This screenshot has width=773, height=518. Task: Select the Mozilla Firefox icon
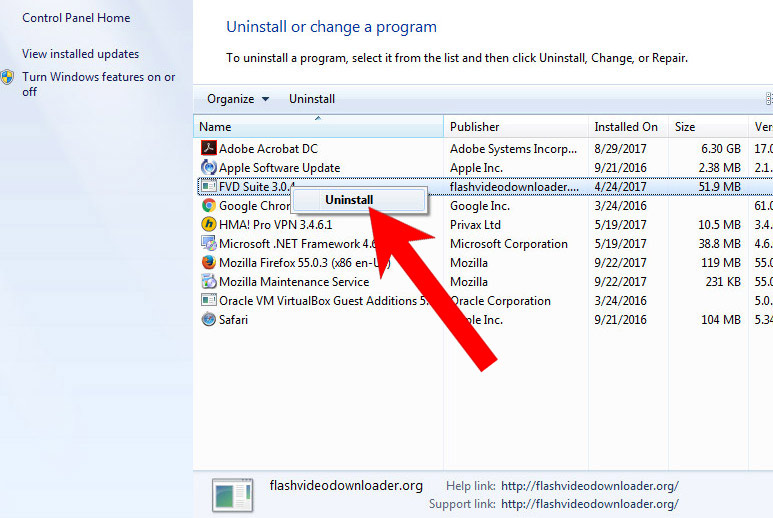208,263
